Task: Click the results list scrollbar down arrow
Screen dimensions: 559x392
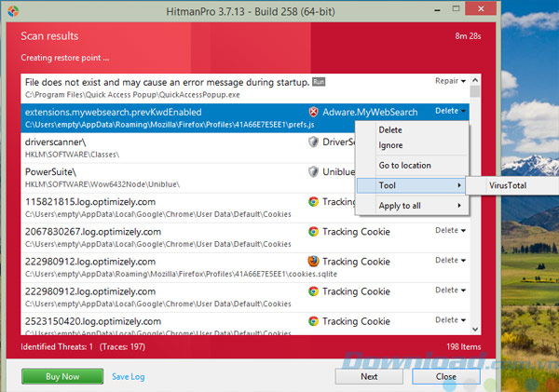Action: [x=476, y=329]
